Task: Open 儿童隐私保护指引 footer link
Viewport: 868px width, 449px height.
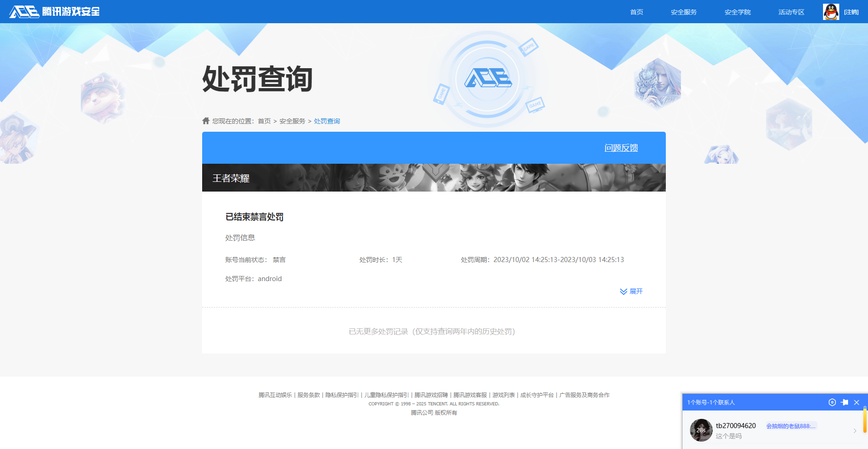Action: coord(387,395)
